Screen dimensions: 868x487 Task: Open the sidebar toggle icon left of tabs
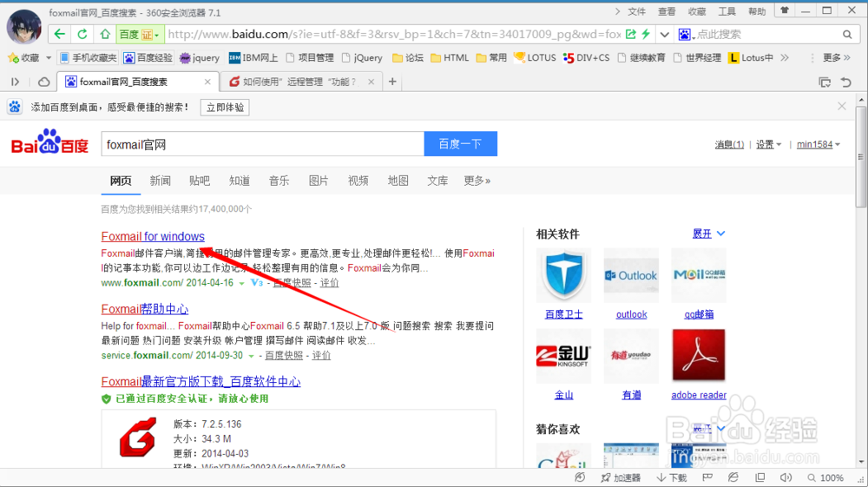tap(16, 82)
